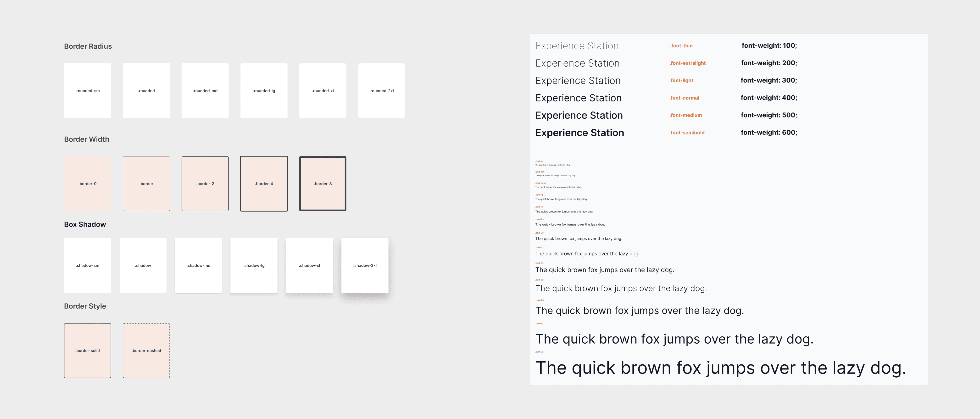
Task: Click the .rounded-md radius card
Action: (x=205, y=91)
